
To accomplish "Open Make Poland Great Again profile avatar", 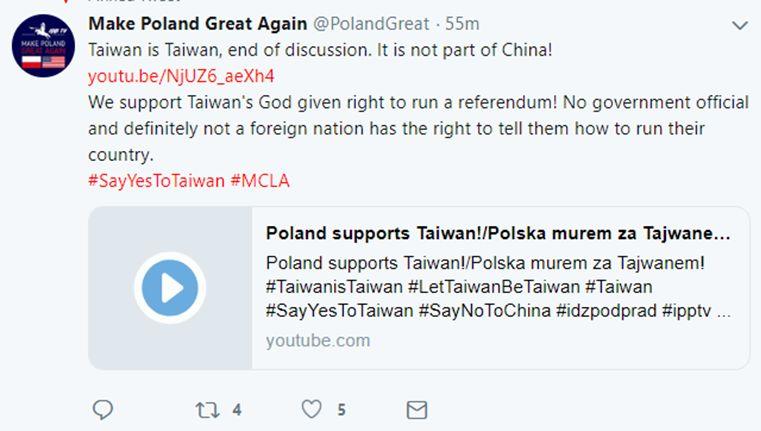I will (44, 49).
